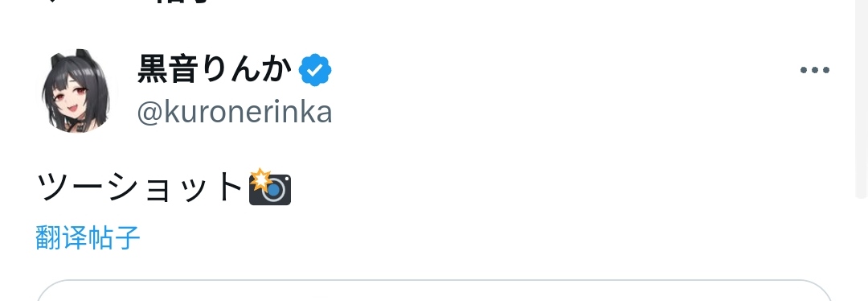The height and width of the screenshot is (301, 868).
Task: Click the rounded top edge of the embedded card
Action: (434, 281)
